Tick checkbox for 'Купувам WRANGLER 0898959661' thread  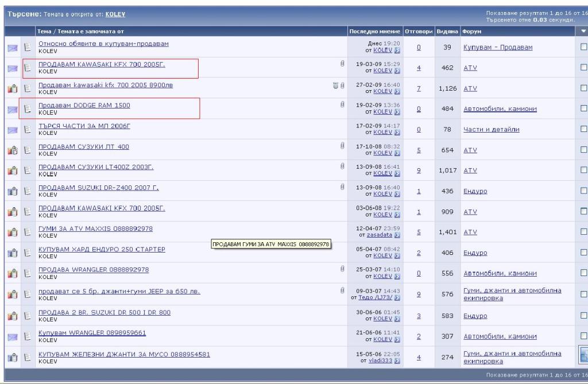584,336
